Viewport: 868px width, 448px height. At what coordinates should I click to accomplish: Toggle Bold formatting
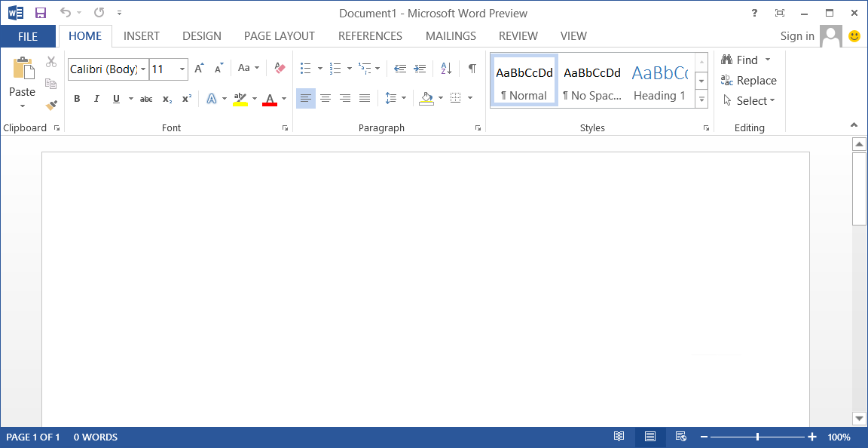tap(77, 99)
